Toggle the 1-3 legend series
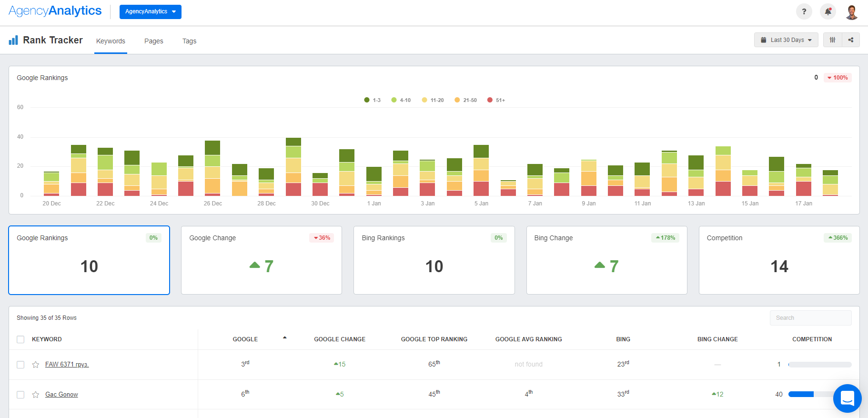The image size is (868, 418). click(x=372, y=100)
